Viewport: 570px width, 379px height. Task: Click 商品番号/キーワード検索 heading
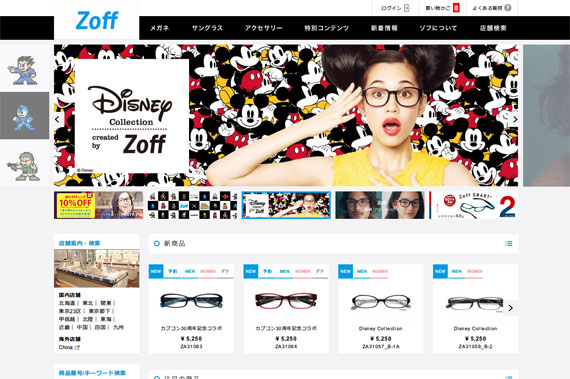92,373
